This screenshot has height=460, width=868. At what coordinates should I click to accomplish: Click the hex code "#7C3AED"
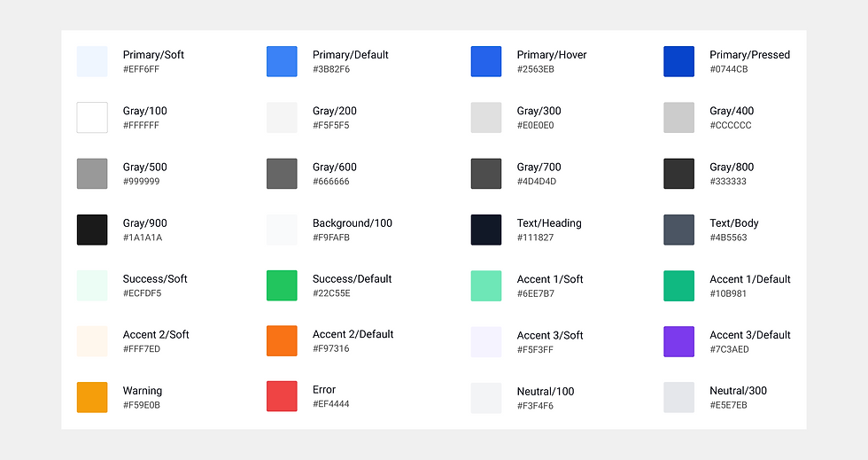pyautogui.click(x=729, y=349)
